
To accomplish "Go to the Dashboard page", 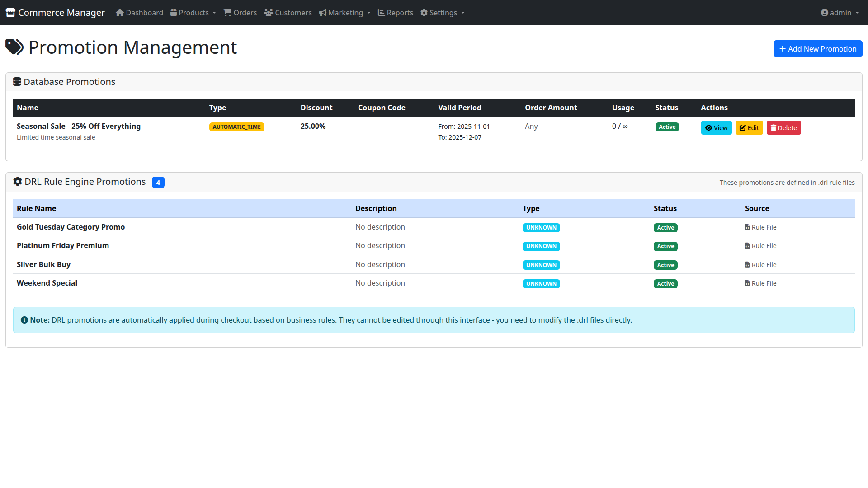I will pyautogui.click(x=139, y=13).
